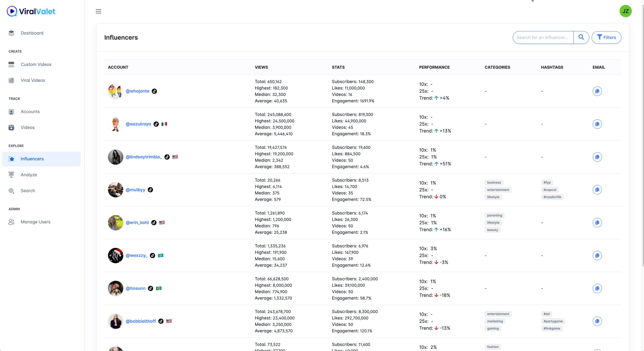Open the @erin_kohl account link
The image size is (644, 351).
click(137, 223)
